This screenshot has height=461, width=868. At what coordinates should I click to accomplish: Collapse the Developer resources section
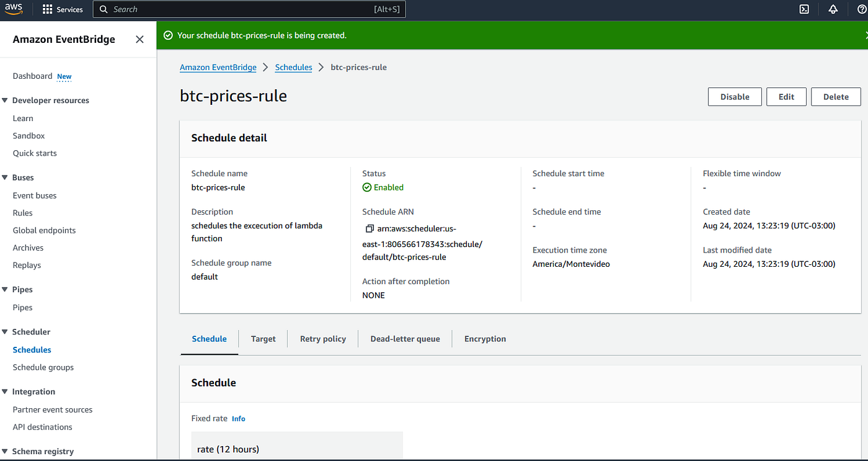click(x=5, y=101)
